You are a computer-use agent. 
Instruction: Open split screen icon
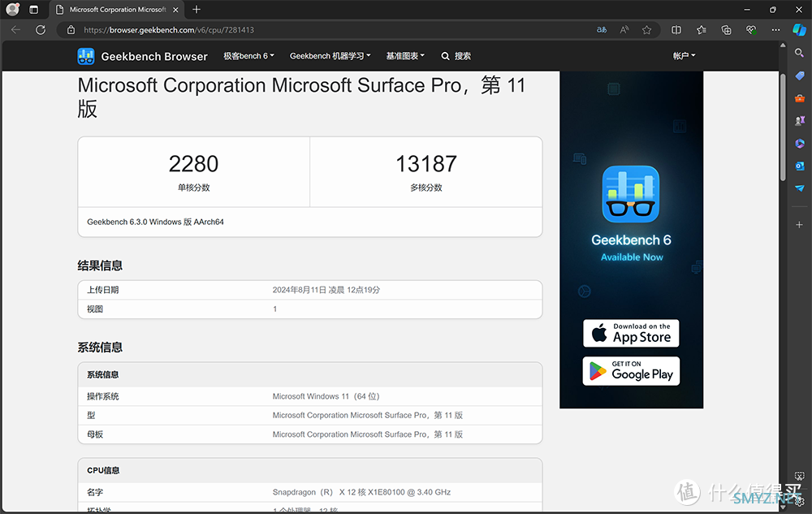click(676, 30)
